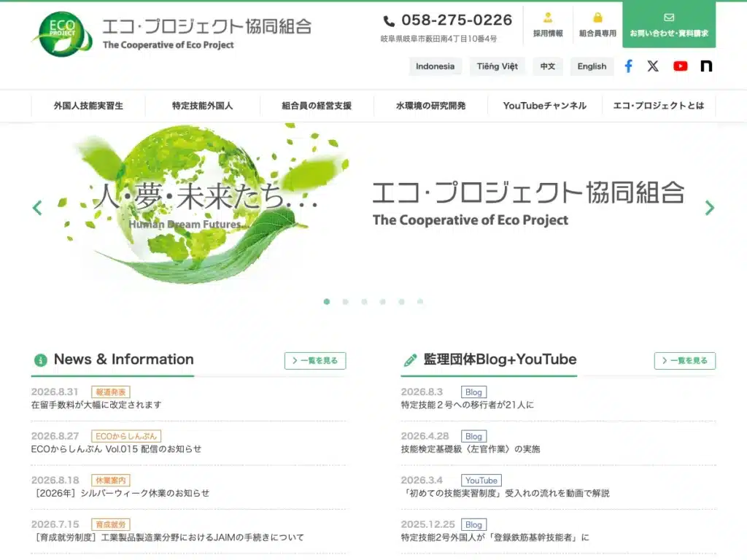
Task: Open the YouTube icon link
Action: pyautogui.click(x=681, y=66)
